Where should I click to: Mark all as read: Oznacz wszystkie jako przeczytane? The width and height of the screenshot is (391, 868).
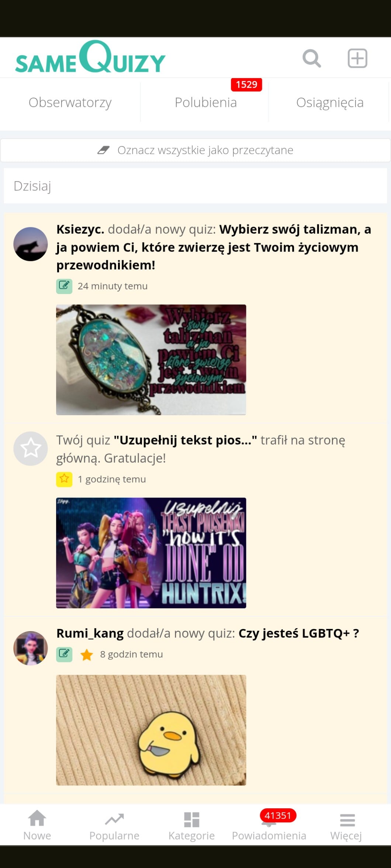195,150
